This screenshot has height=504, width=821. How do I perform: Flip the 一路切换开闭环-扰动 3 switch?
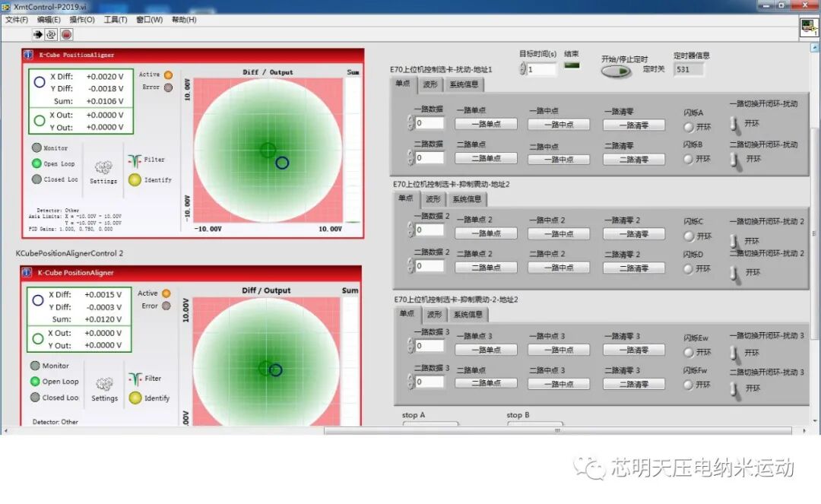[736, 355]
